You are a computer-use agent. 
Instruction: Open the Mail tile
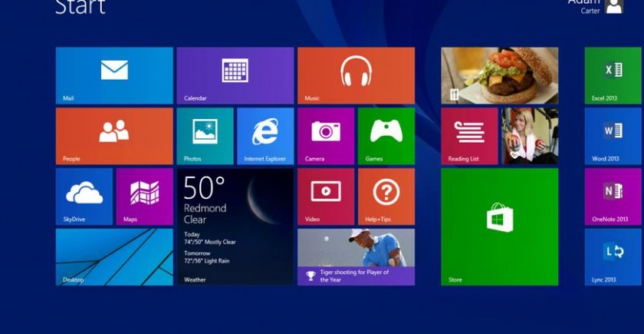(113, 75)
